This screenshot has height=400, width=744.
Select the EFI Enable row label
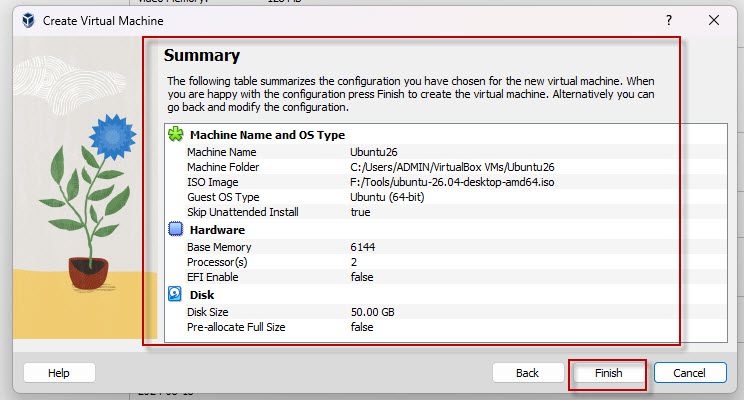213,277
